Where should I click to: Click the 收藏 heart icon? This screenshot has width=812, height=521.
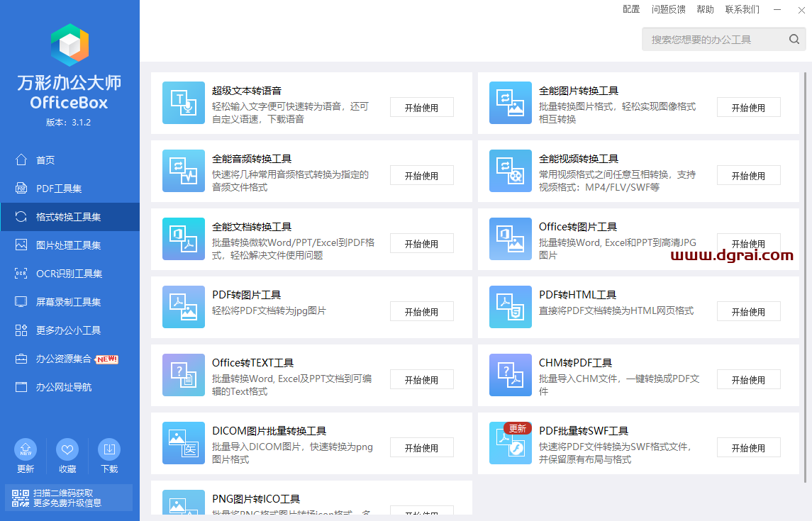[67, 449]
